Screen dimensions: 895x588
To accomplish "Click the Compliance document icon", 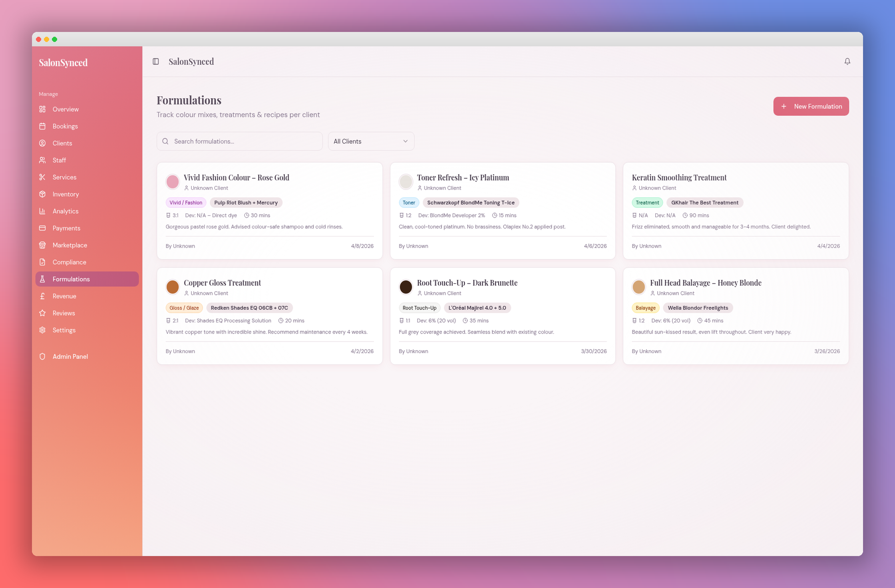I will pyautogui.click(x=42, y=262).
